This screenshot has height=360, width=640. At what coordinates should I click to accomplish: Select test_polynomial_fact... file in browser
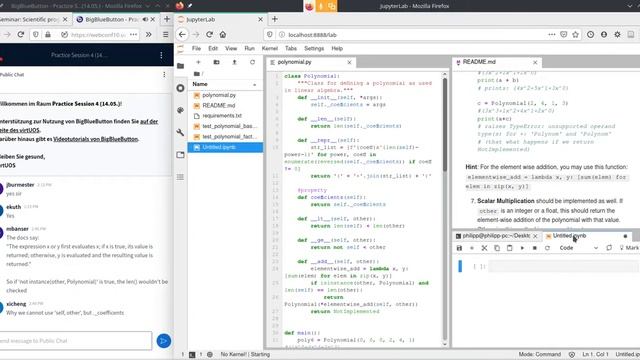pos(225,137)
